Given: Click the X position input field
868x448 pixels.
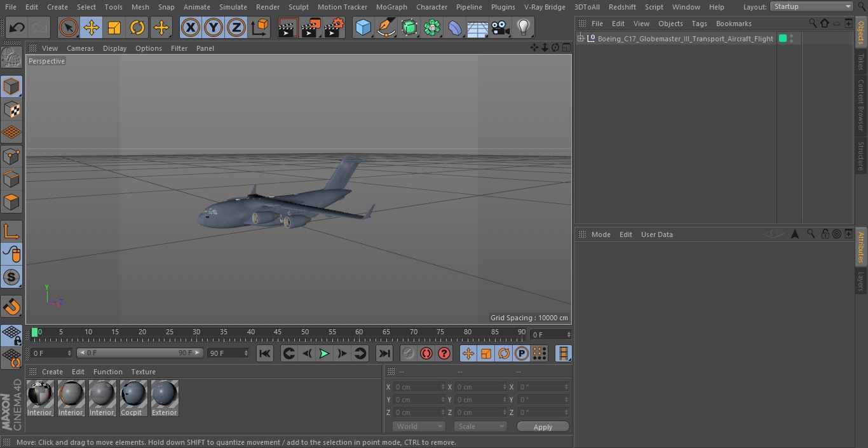Looking at the screenshot, I should [419, 387].
